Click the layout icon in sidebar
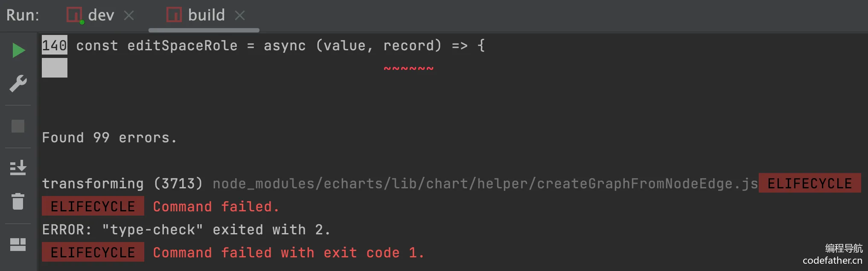This screenshot has width=868, height=271. point(18,245)
